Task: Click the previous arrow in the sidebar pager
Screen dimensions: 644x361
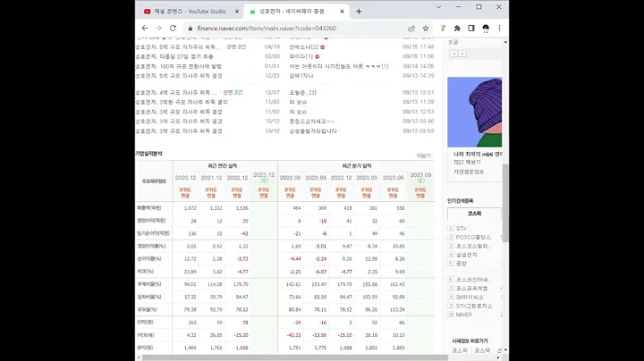Action: pyautogui.click(x=453, y=54)
